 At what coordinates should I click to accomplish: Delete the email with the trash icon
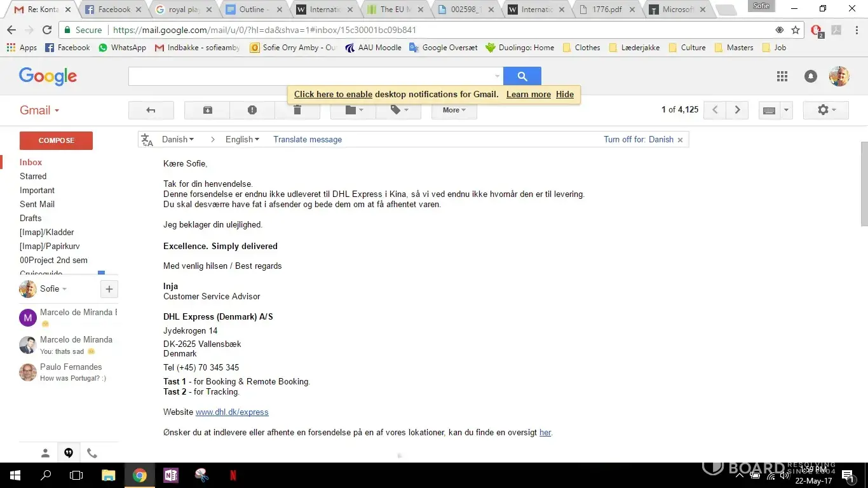[x=297, y=110]
